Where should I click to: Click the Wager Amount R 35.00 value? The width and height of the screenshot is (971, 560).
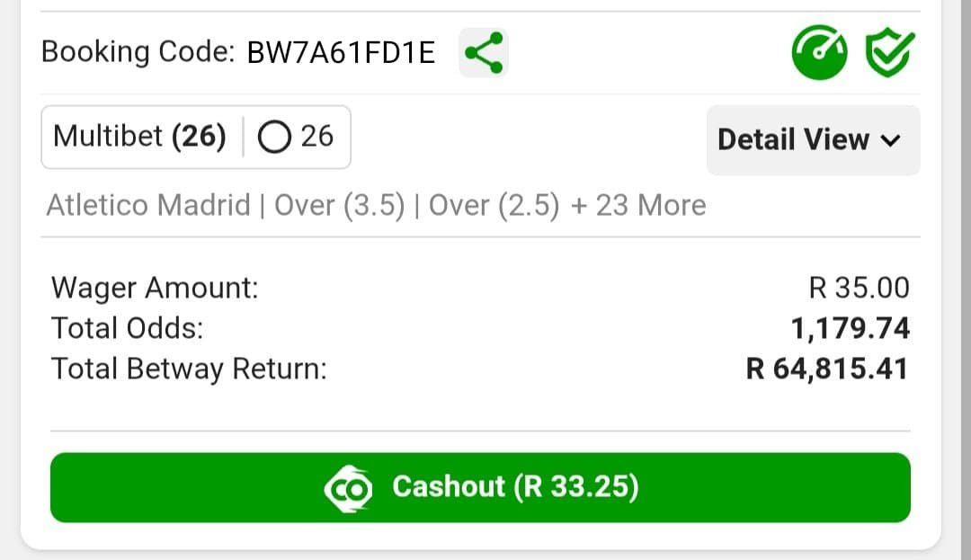pos(859,288)
